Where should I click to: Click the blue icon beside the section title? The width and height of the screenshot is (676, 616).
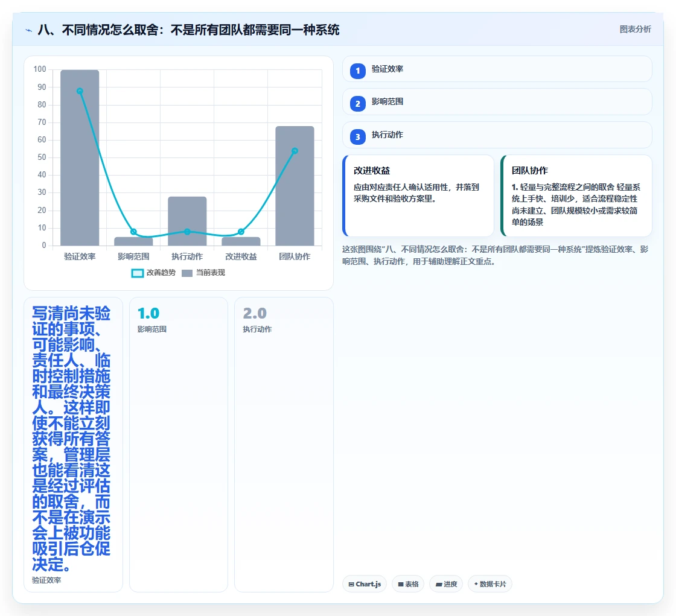[x=29, y=30]
